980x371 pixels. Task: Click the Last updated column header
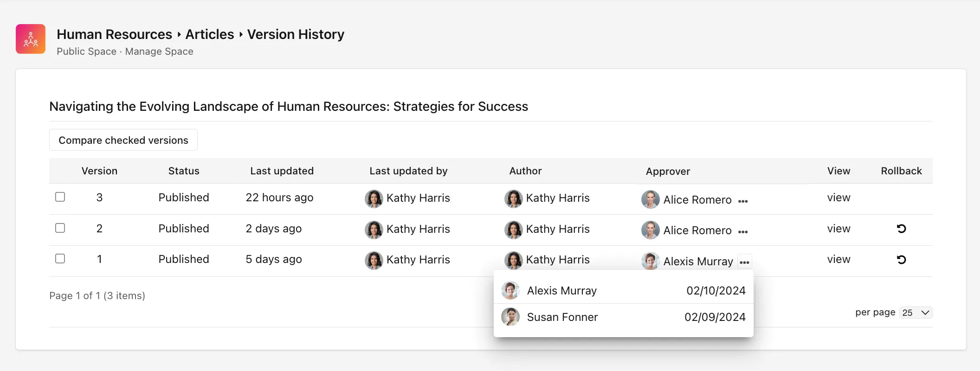[282, 171]
